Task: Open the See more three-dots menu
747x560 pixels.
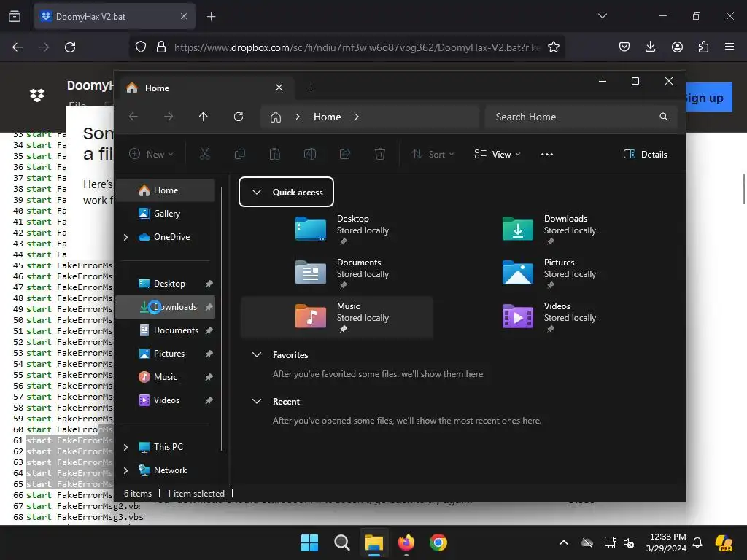Action: coord(547,155)
